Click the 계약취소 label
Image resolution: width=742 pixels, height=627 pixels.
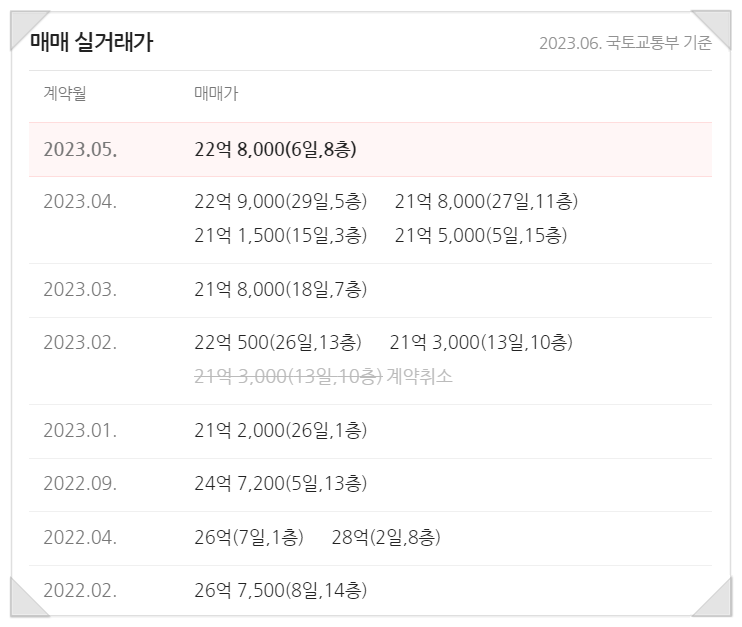420,377
